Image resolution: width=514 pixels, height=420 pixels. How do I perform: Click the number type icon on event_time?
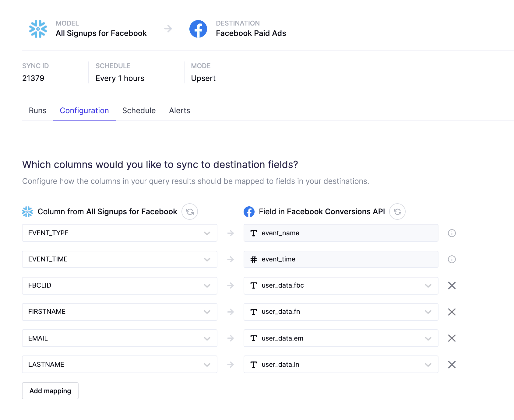point(254,259)
